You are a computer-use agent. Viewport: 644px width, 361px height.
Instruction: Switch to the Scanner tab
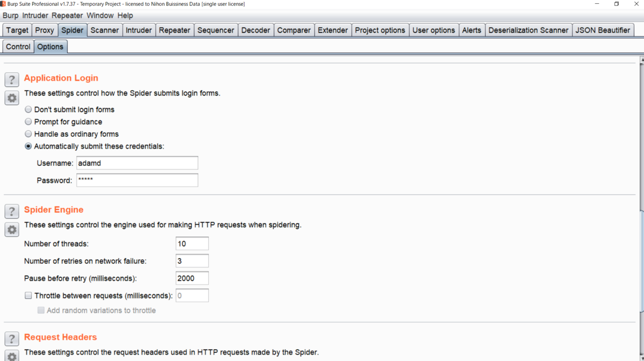pyautogui.click(x=105, y=30)
